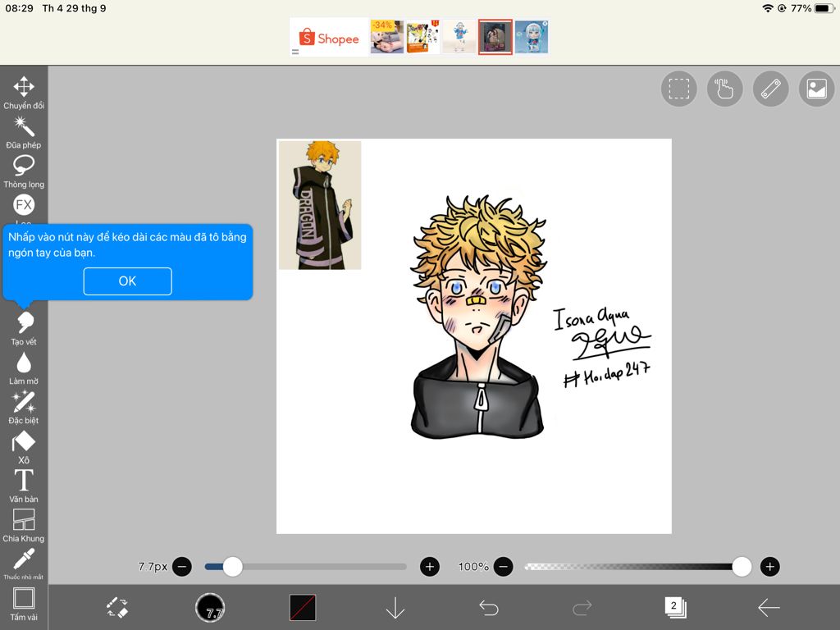840x630 pixels.
Task: Open the Shopee ad logo
Action: click(329, 38)
